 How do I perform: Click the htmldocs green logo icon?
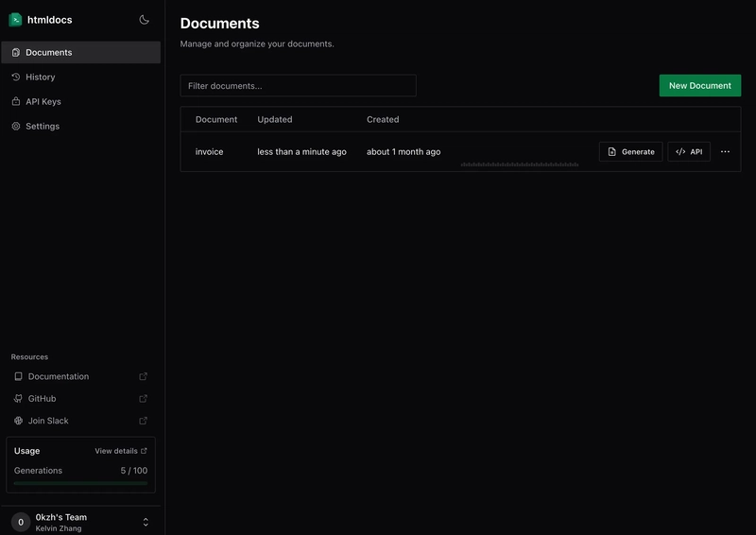click(15, 20)
